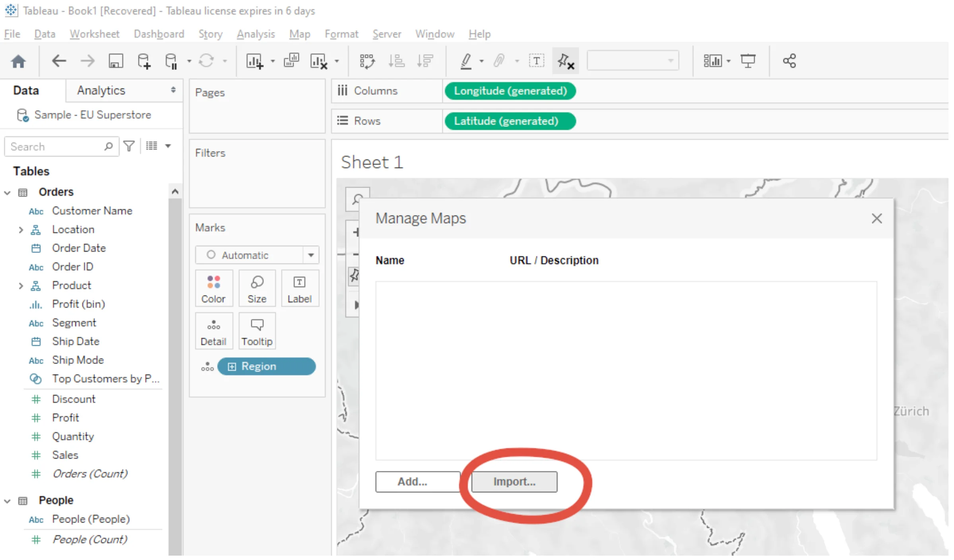Swap rows and columns
Image resolution: width=954 pixels, height=560 pixels.
point(367,61)
